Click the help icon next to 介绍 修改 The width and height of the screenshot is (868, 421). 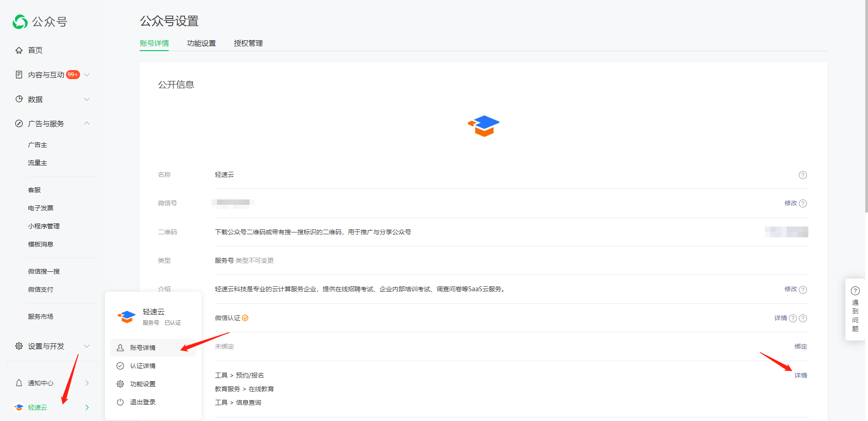tap(803, 290)
